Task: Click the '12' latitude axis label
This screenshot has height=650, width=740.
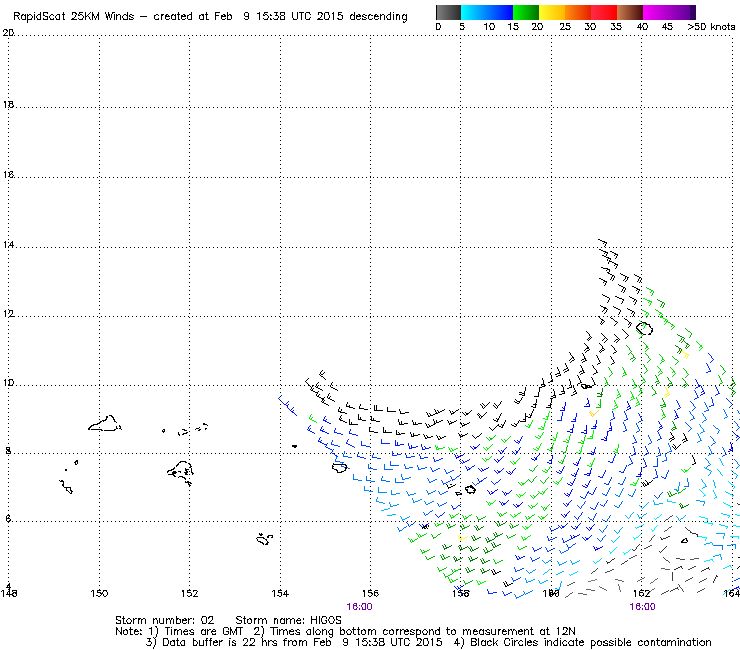Action: (x=8, y=313)
